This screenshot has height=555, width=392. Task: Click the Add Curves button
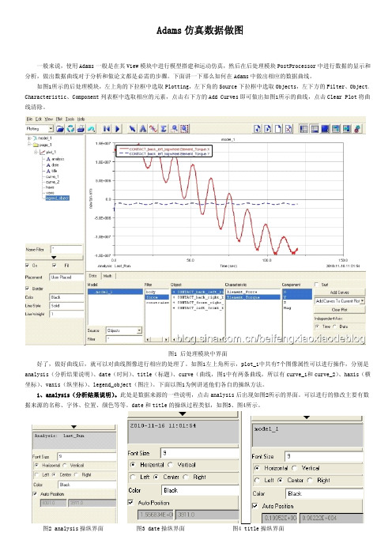(339, 293)
